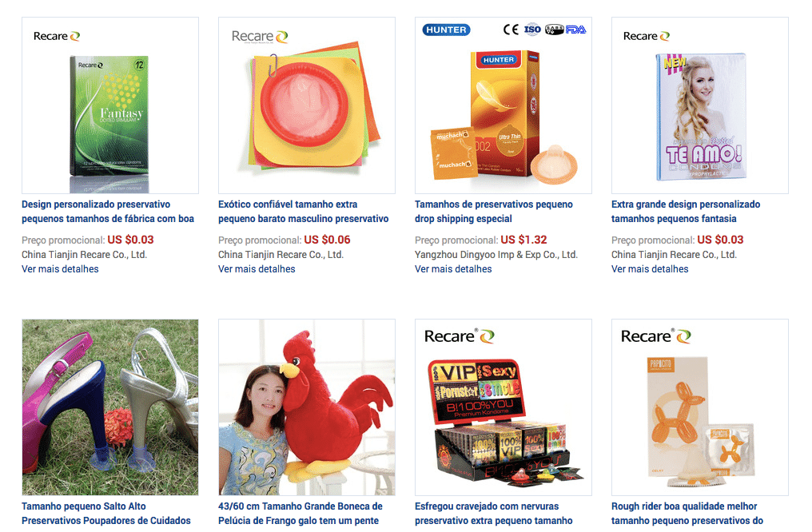Open the high heel shoes photo

click(x=109, y=407)
